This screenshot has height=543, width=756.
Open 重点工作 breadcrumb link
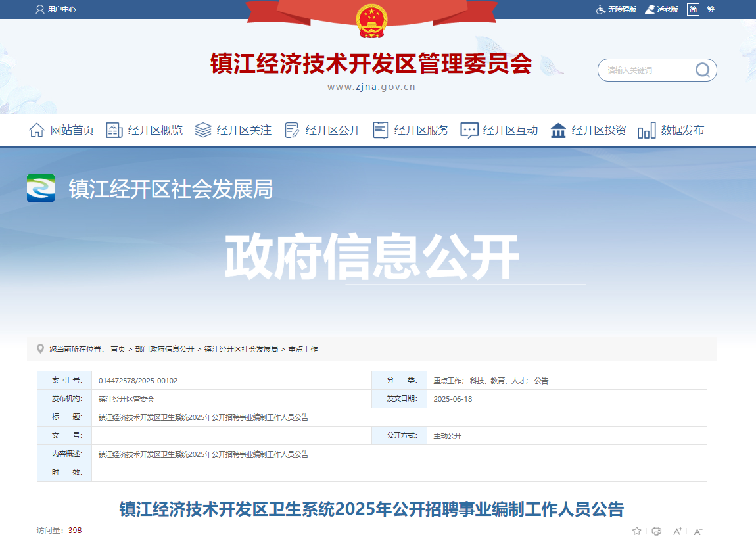303,349
